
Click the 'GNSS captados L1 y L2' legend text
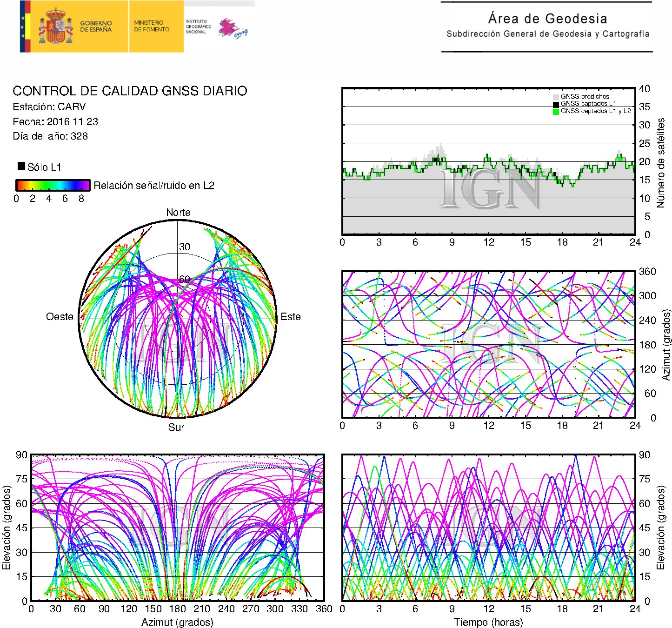[596, 111]
